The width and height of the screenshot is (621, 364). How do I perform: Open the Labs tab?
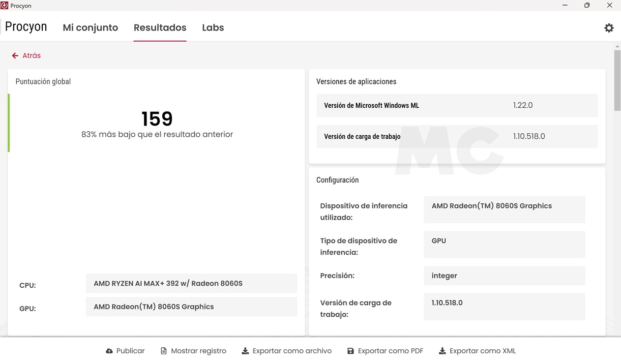tap(213, 28)
